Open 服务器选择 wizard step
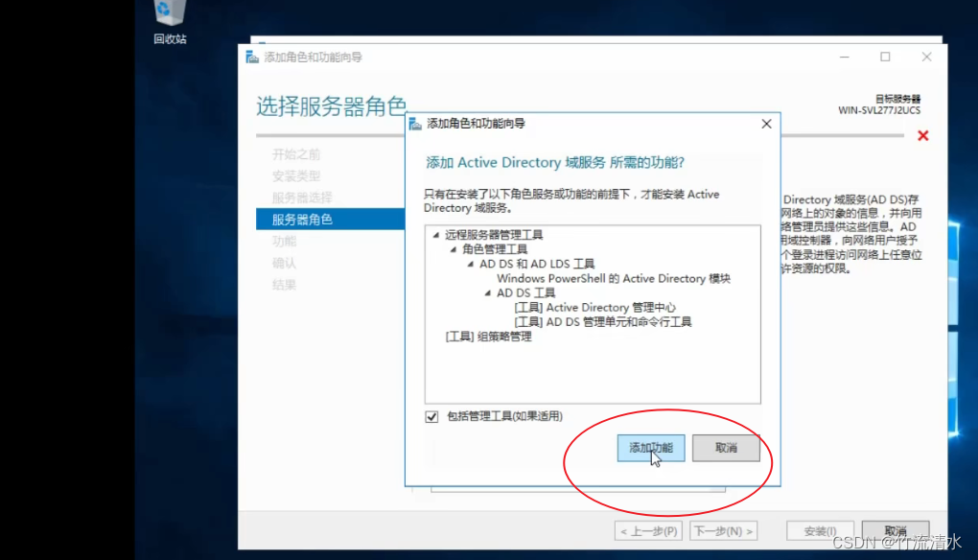978x560 pixels. coord(302,198)
